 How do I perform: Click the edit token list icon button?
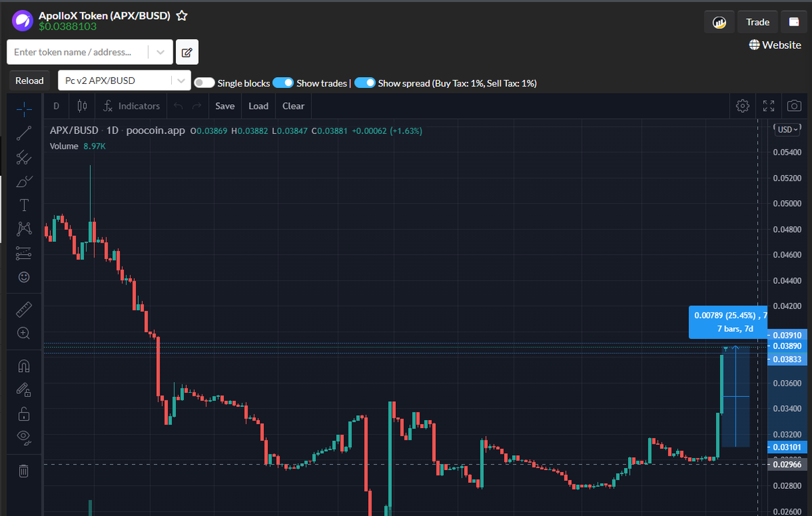(x=187, y=52)
